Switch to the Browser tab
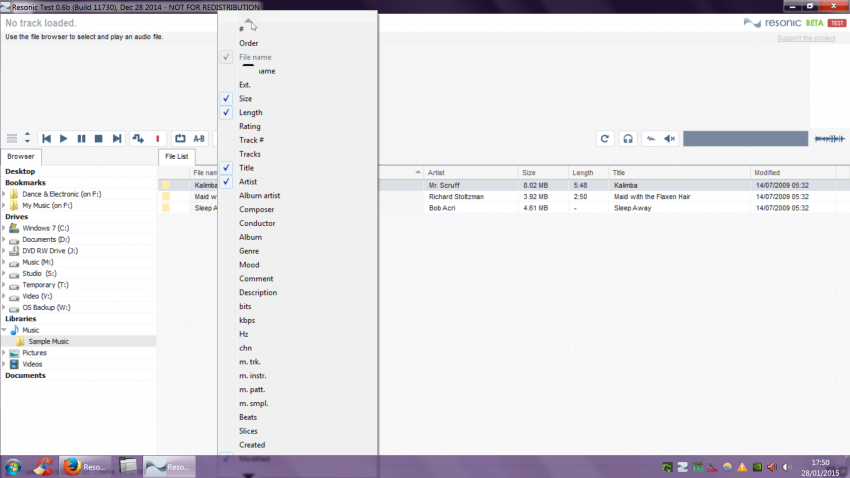Viewport: 850px width, 478px height. point(20,157)
